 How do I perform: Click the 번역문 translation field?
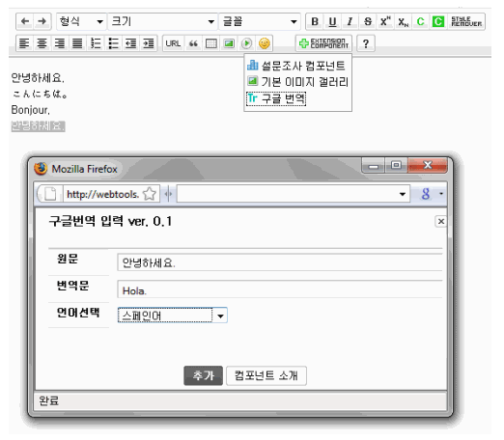point(280,289)
